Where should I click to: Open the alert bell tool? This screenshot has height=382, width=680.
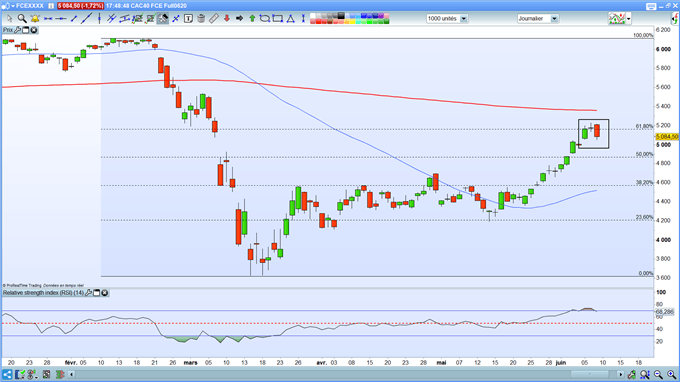pos(35,19)
